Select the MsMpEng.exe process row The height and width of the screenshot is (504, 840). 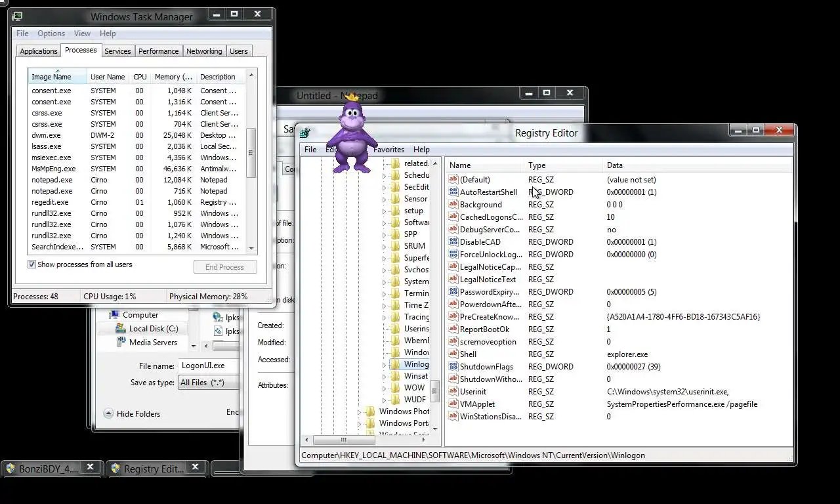tap(136, 169)
